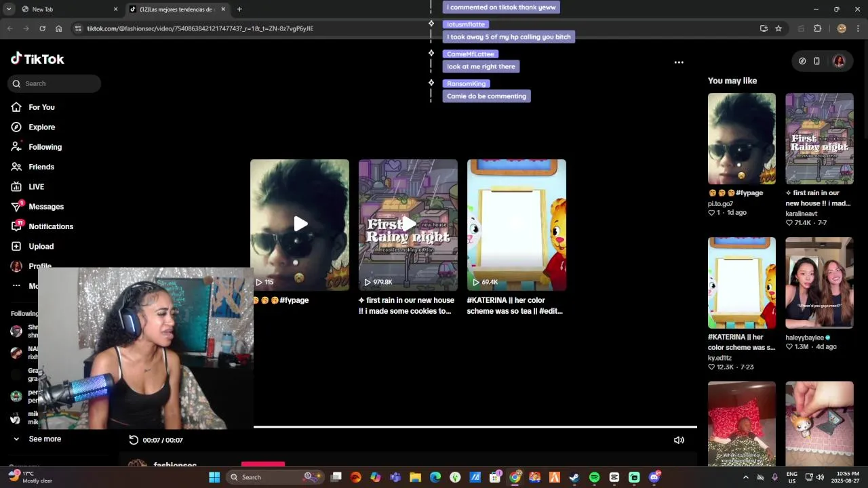The image size is (868, 488).
Task: Open ky.ed1tz thumbnail in You may like
Action: click(742, 283)
